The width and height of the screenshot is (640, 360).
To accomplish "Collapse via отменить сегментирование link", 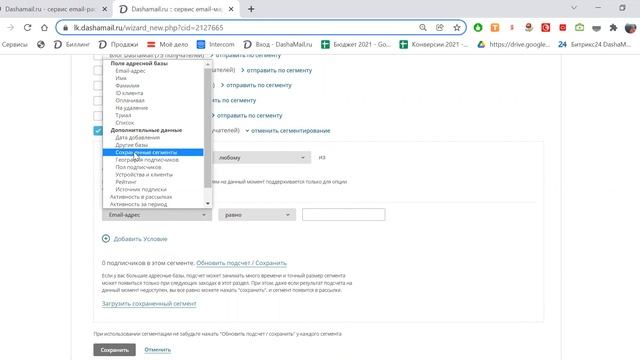I will [x=290, y=131].
